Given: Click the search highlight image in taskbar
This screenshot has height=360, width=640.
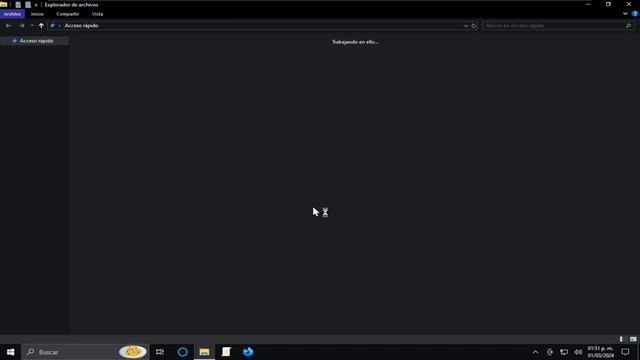Looking at the screenshot, I should coord(133,351).
